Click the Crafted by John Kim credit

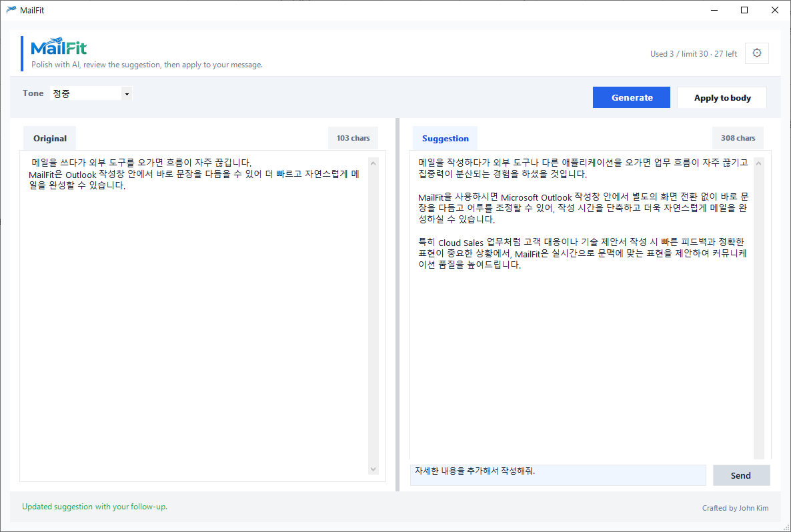(x=736, y=507)
